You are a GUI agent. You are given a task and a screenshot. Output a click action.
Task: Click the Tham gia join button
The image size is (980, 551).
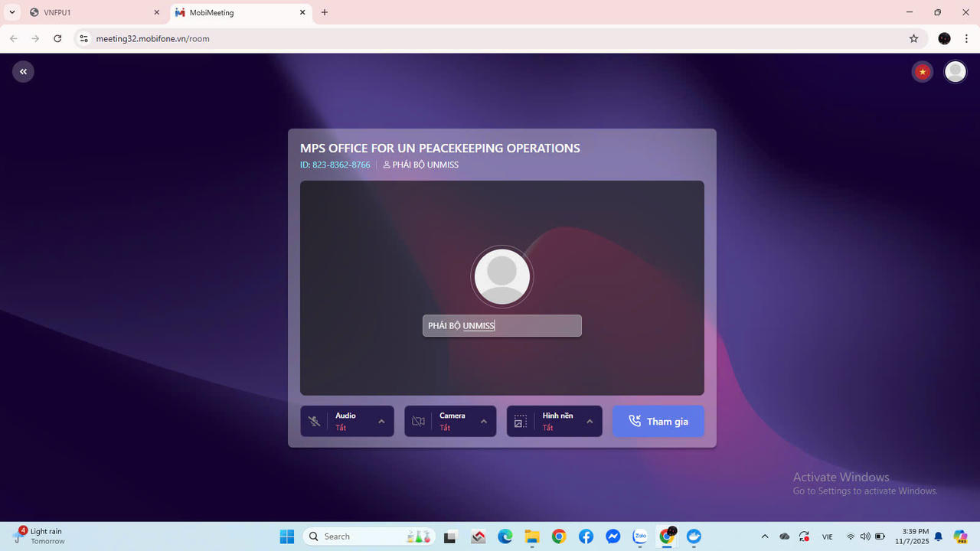658,422
